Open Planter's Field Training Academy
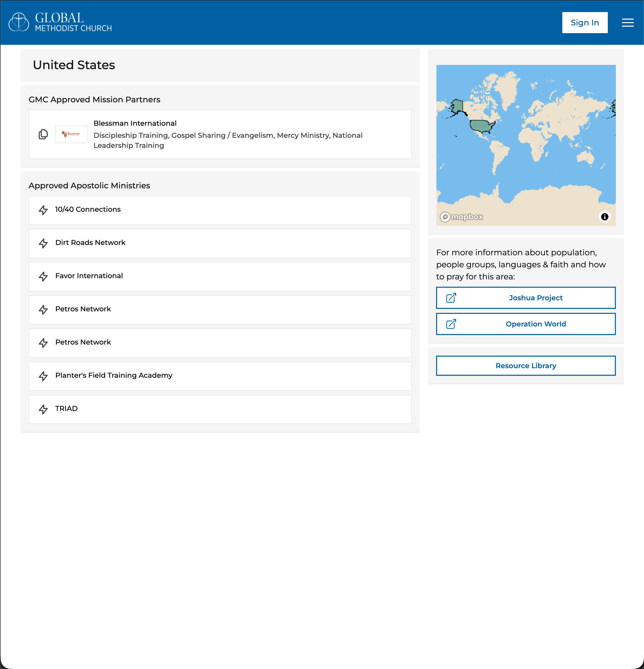Screen dimensions: 644x669 (x=220, y=376)
